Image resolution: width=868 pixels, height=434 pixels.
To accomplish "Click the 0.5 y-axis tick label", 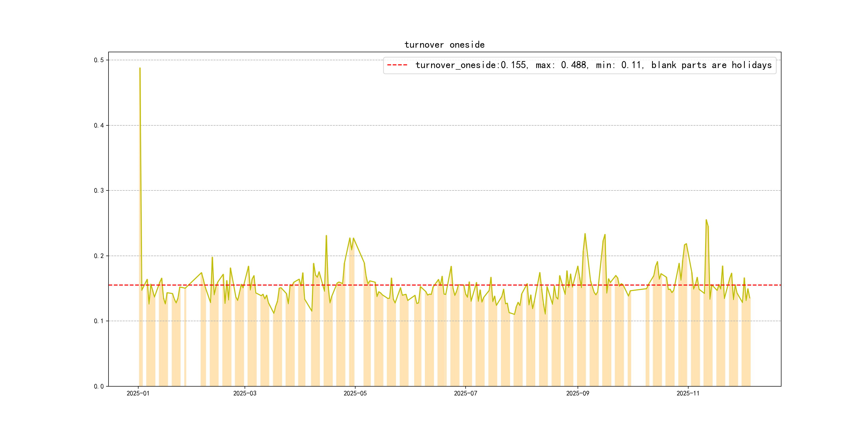I will 98,60.
